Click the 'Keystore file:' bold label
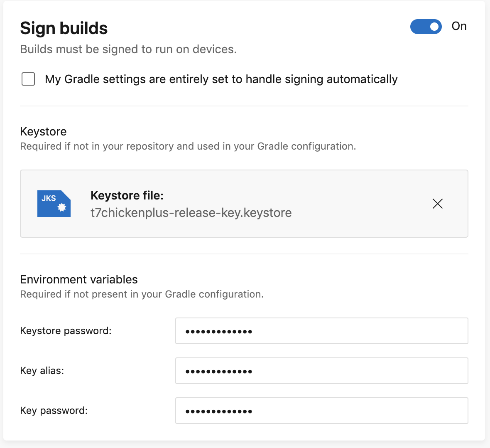490x448 pixels. [127, 195]
